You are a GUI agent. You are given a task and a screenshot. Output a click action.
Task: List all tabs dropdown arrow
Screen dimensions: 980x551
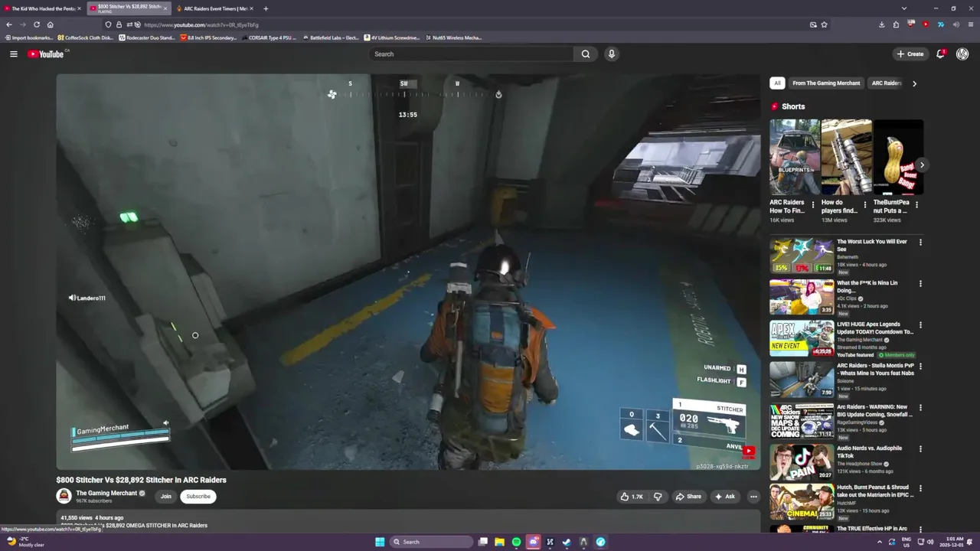click(904, 8)
